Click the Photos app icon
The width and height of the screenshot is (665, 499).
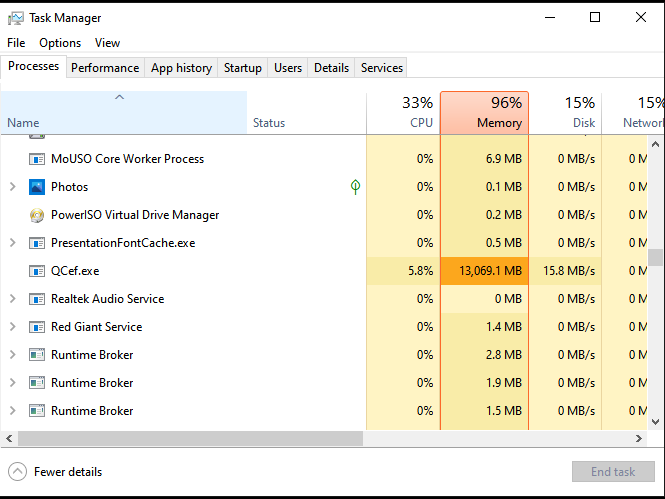tap(37, 187)
